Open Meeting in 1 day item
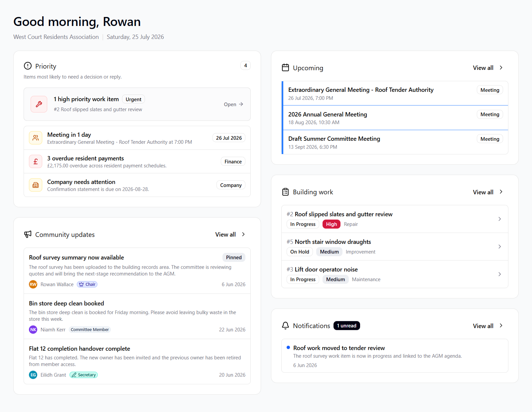 coord(137,138)
